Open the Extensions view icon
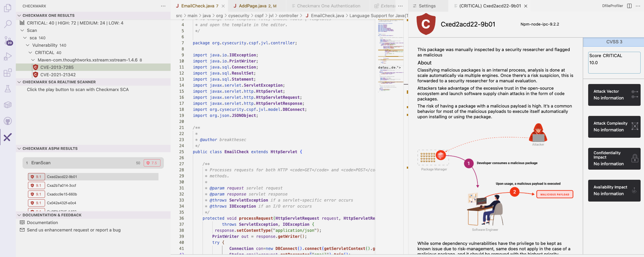This screenshot has width=644, height=257. [x=7, y=73]
